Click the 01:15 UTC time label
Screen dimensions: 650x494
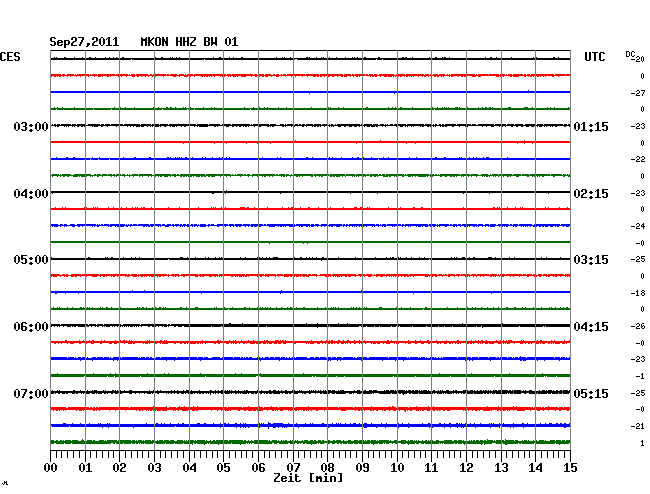point(591,126)
